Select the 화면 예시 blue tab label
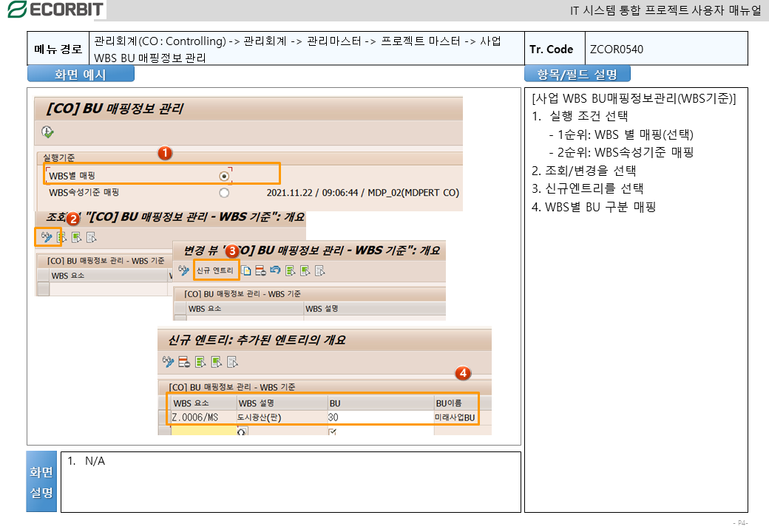 (x=81, y=74)
